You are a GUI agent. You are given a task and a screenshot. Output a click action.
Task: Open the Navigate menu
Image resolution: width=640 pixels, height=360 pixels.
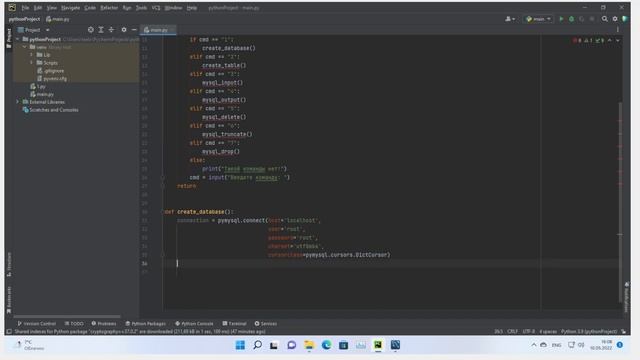[71, 8]
